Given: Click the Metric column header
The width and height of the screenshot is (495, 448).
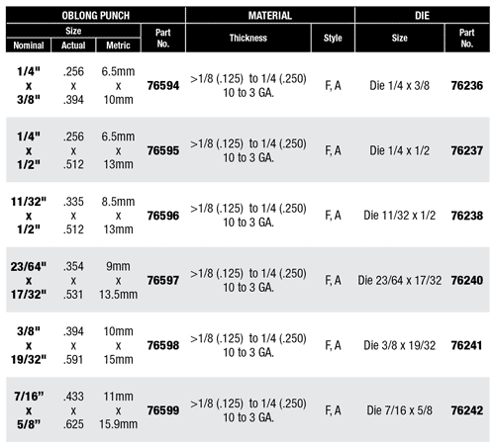Looking at the screenshot, I should pyautogui.click(x=118, y=45).
